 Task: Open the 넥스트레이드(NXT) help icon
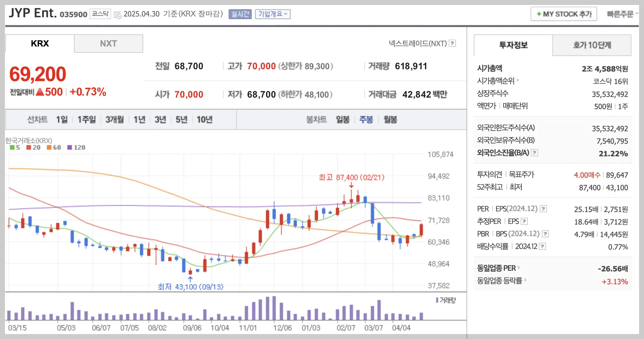453,43
